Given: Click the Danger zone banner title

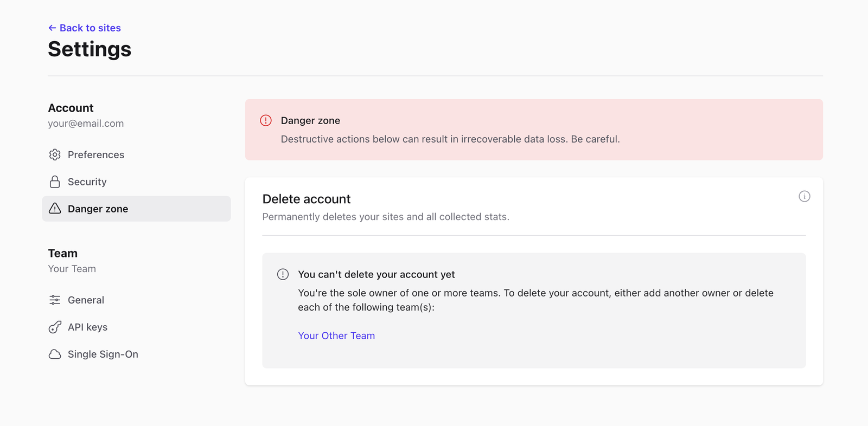Looking at the screenshot, I should pyautogui.click(x=310, y=120).
